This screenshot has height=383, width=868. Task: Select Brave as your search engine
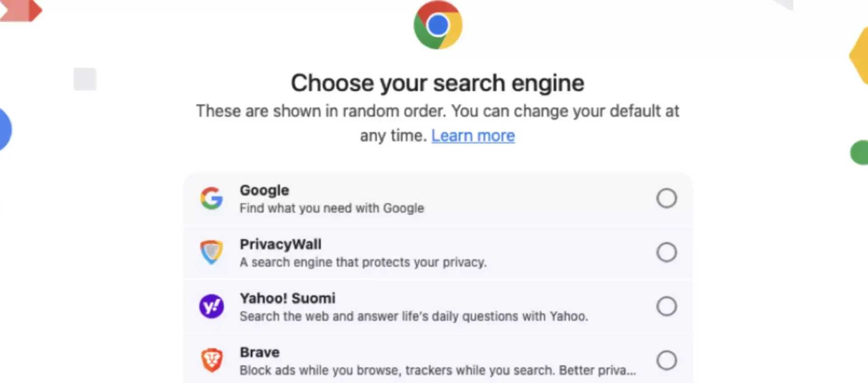(667, 360)
